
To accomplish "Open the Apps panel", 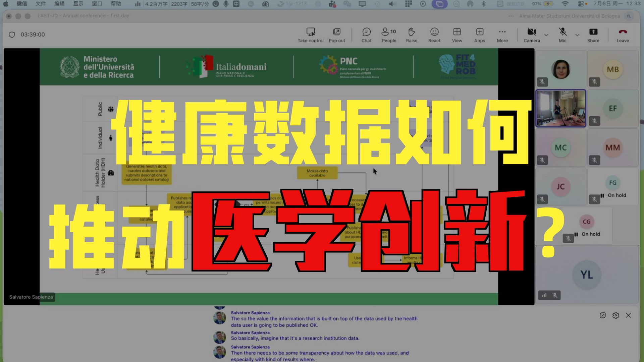I will click(480, 35).
